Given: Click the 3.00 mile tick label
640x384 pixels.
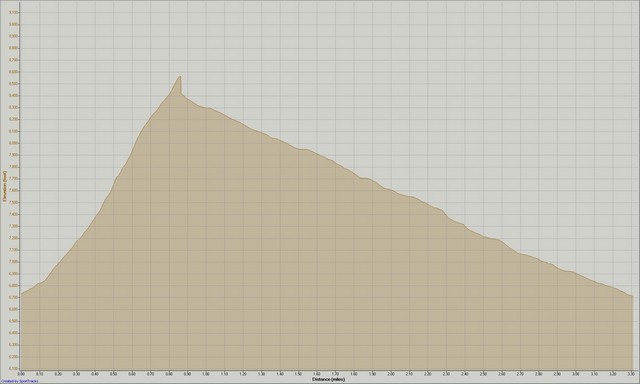Looking at the screenshot, I should coord(576,373).
